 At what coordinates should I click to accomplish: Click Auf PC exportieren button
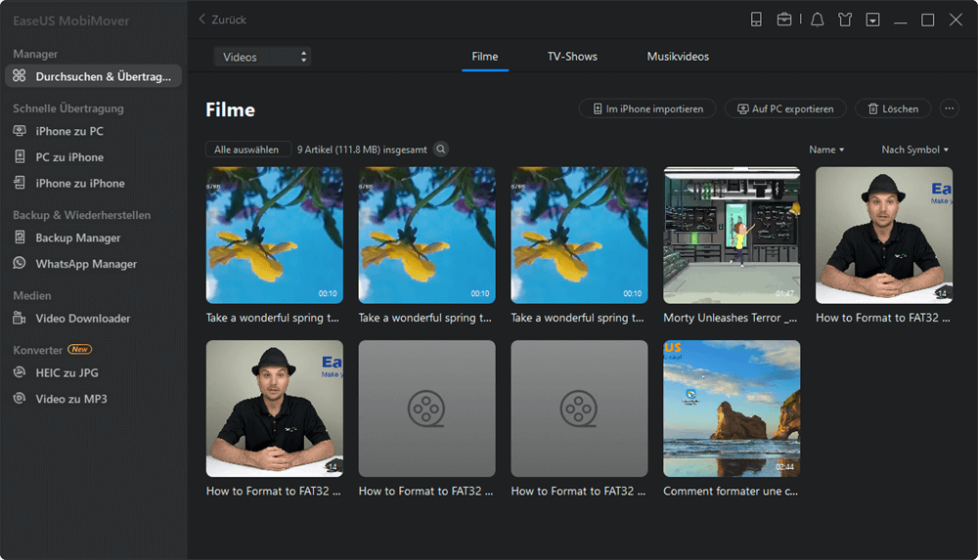point(785,108)
